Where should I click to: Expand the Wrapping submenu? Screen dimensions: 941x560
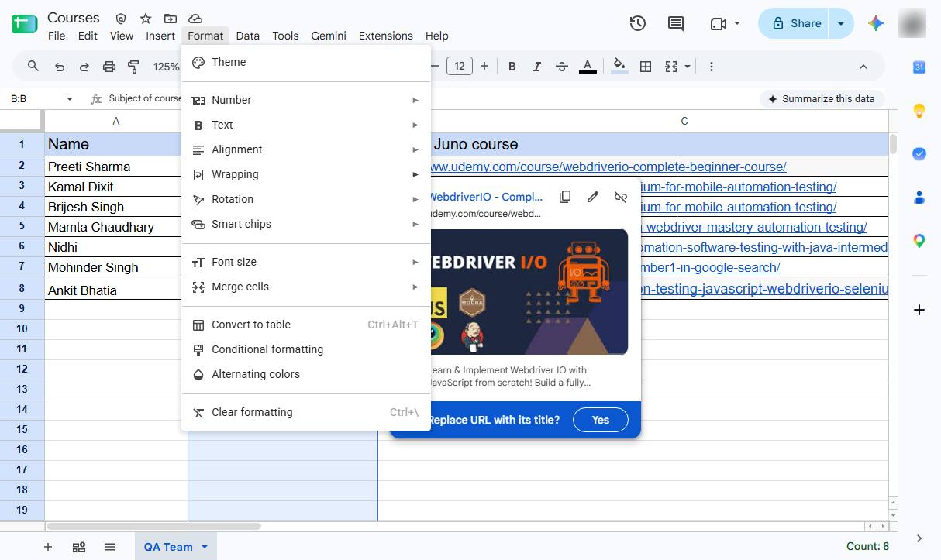point(305,174)
